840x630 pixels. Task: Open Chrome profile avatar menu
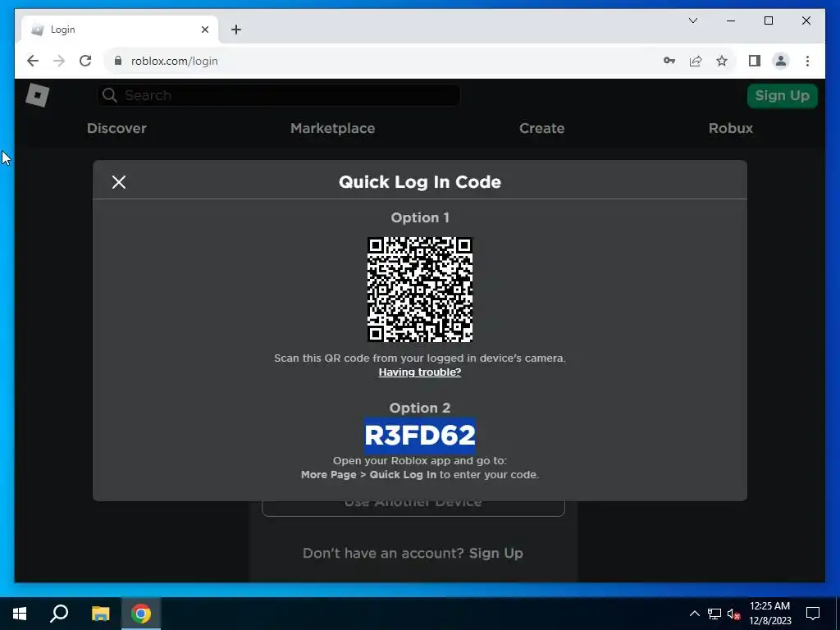[781, 61]
